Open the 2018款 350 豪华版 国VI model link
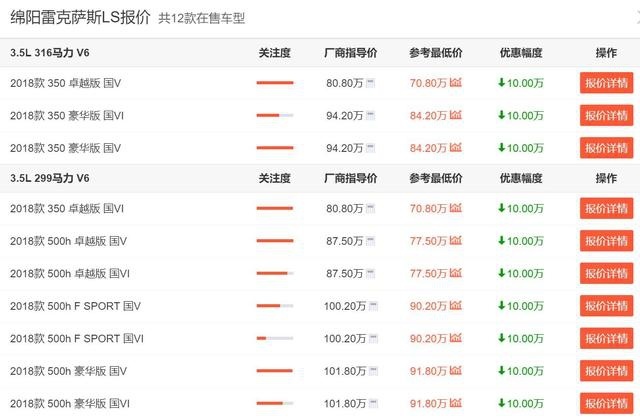This screenshot has height=419, width=640. pos(67,116)
